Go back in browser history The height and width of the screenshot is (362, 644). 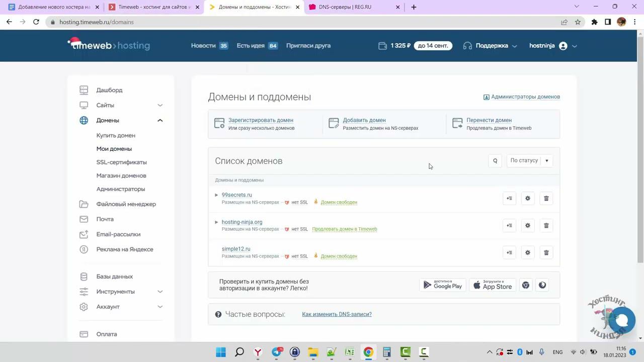click(9, 22)
